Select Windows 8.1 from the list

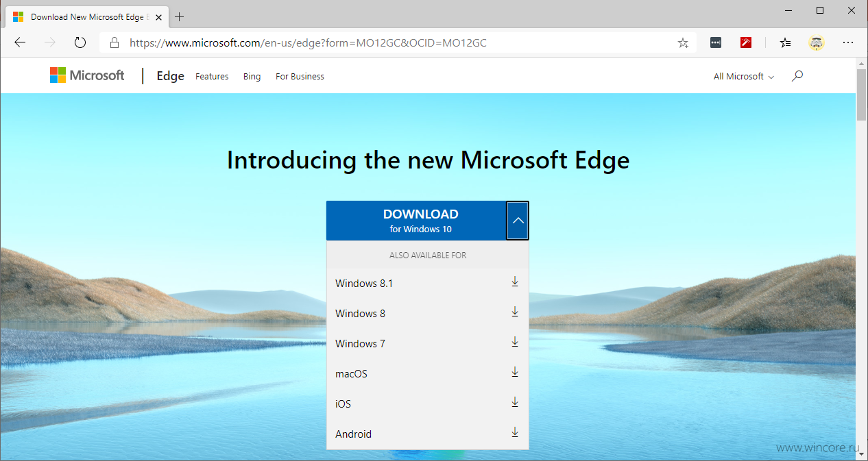click(x=427, y=283)
